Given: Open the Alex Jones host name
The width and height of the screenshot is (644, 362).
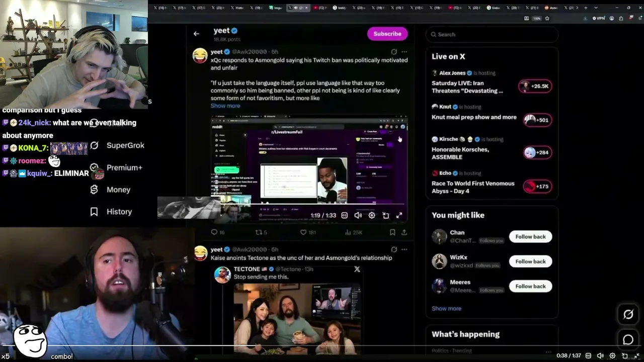Looking at the screenshot, I should pyautogui.click(x=452, y=73).
